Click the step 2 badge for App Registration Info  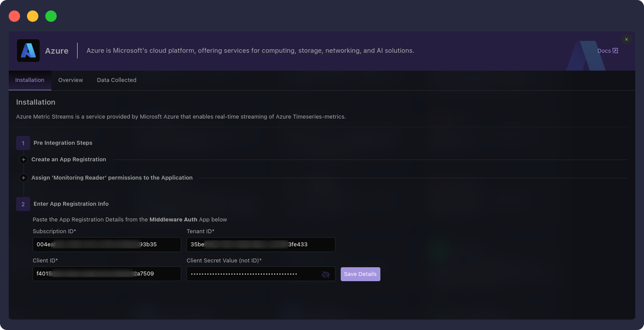[23, 204]
